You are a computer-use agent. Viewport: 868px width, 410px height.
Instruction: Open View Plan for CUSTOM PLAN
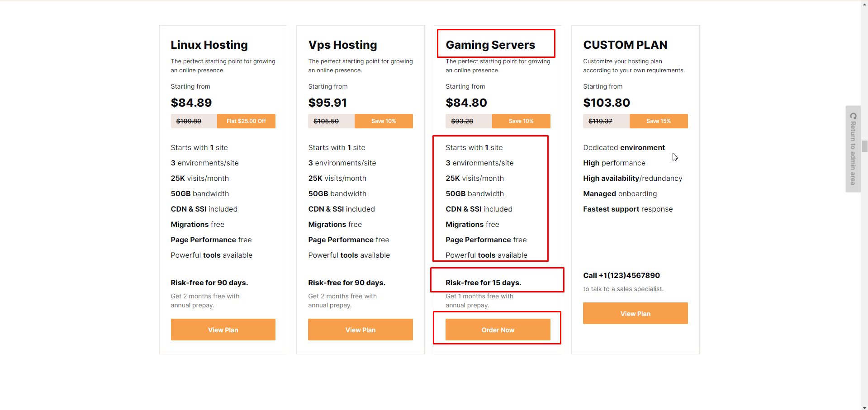tap(635, 313)
